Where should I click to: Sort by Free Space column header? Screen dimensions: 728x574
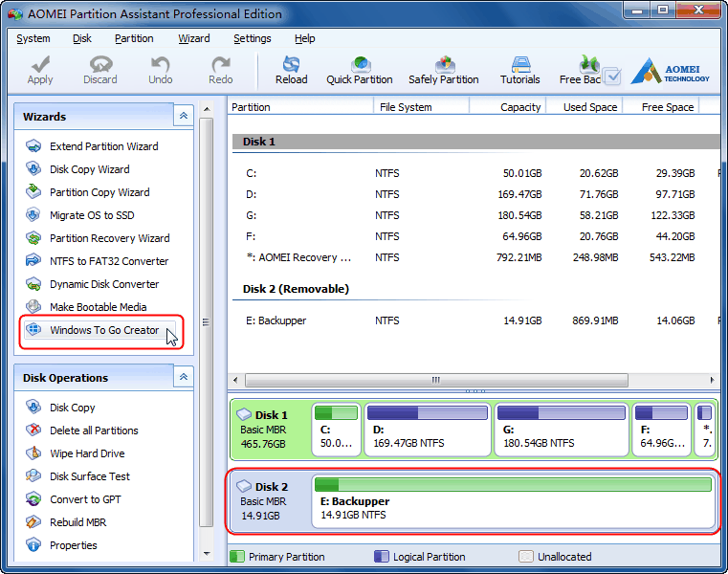click(661, 107)
